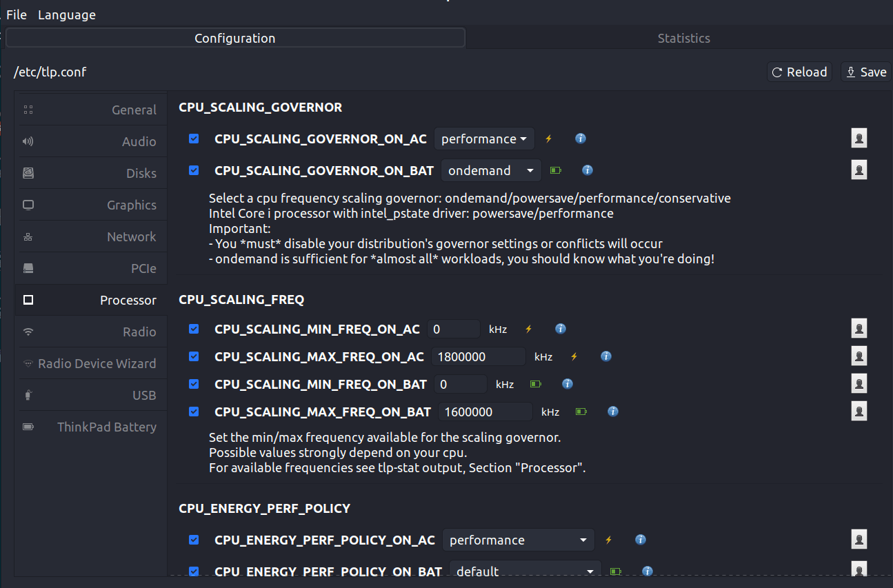Click info icon beside CPU_SCALING_MAX_FREQ_ON_AC
Viewport: 893px width, 588px height.
(x=606, y=356)
